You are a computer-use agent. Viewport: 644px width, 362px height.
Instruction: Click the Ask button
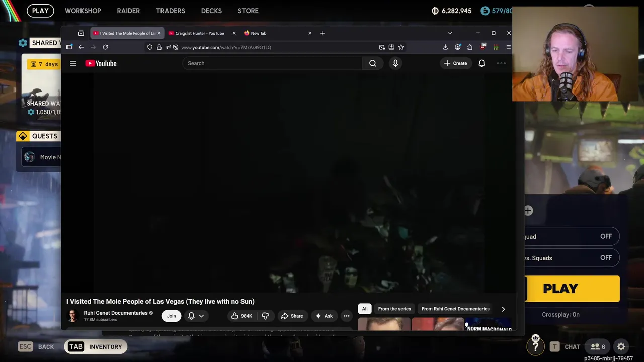[x=324, y=316]
